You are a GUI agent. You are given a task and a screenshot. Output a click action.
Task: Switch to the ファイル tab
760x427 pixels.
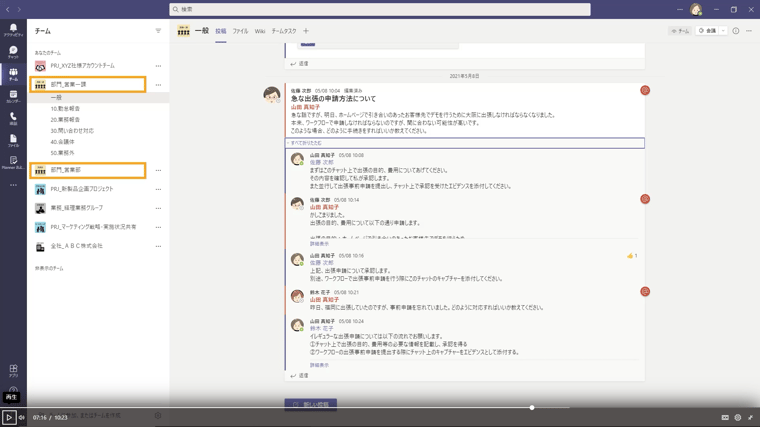point(240,31)
